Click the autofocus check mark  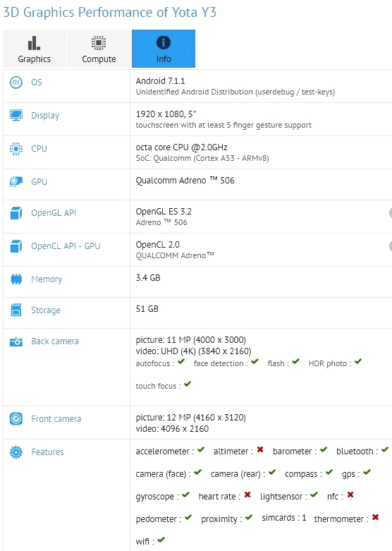tap(181, 362)
